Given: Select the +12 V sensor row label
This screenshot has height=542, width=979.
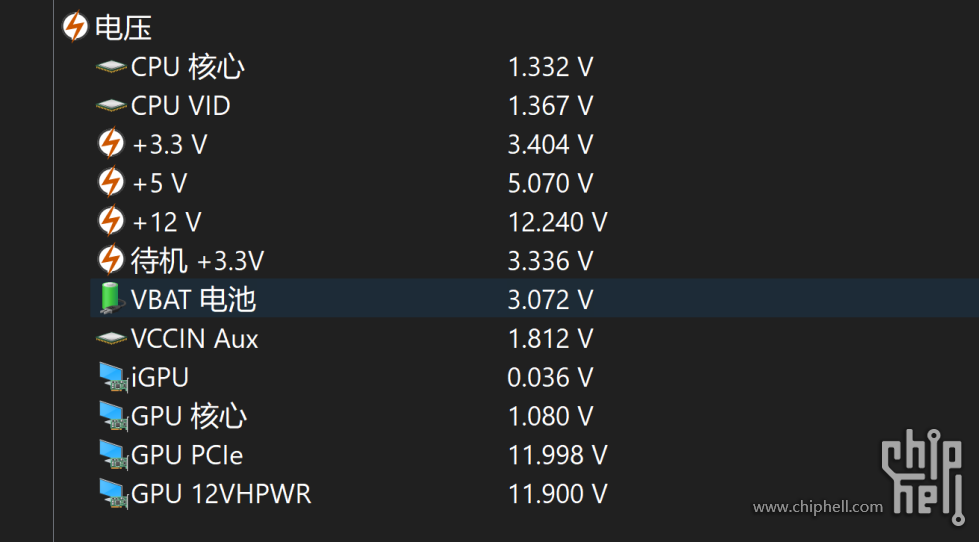Looking at the screenshot, I should coord(167,222).
